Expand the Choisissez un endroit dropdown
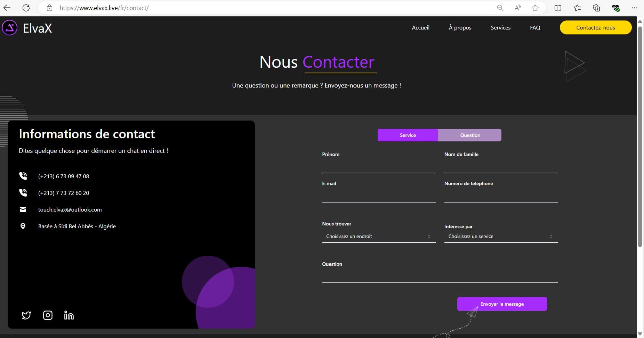644x338 pixels. [x=379, y=236]
